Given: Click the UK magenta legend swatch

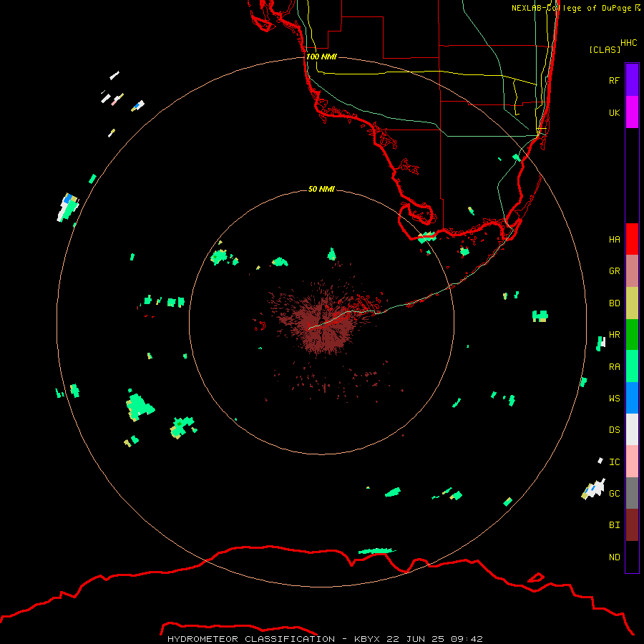Looking at the screenshot, I should [x=632, y=112].
